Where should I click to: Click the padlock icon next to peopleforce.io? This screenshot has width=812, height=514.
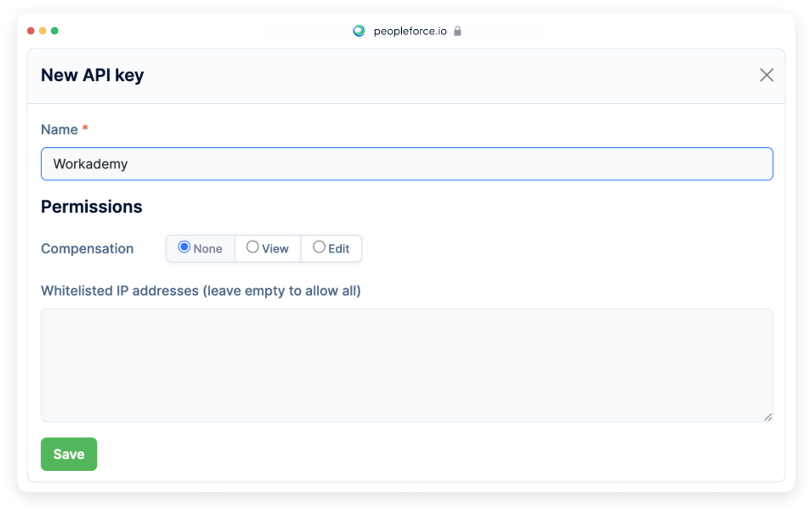(457, 31)
